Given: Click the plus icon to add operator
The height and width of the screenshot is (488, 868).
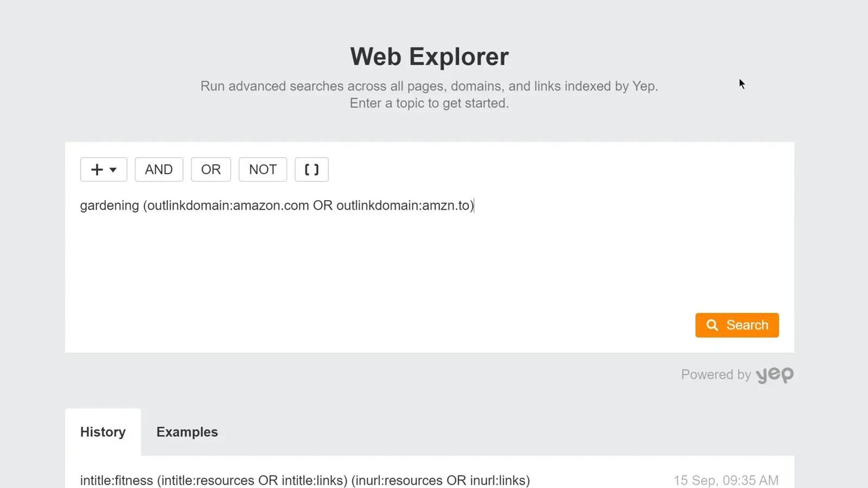Looking at the screenshot, I should [x=97, y=170].
